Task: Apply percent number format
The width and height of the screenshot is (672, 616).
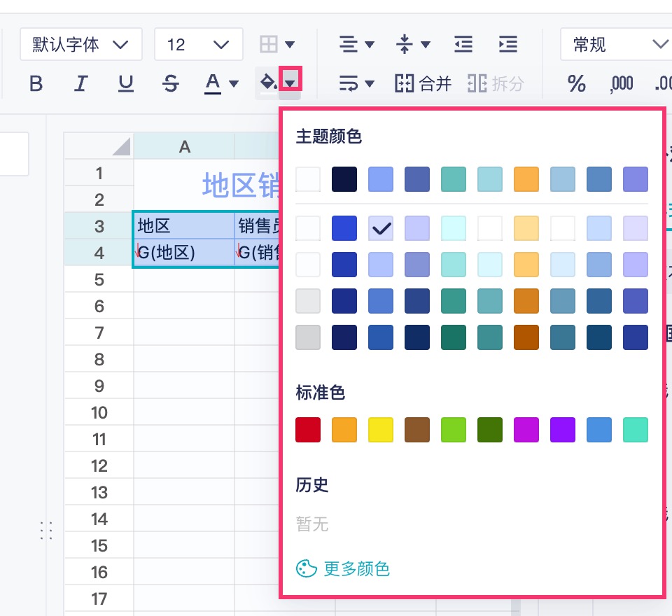Action: [x=576, y=83]
